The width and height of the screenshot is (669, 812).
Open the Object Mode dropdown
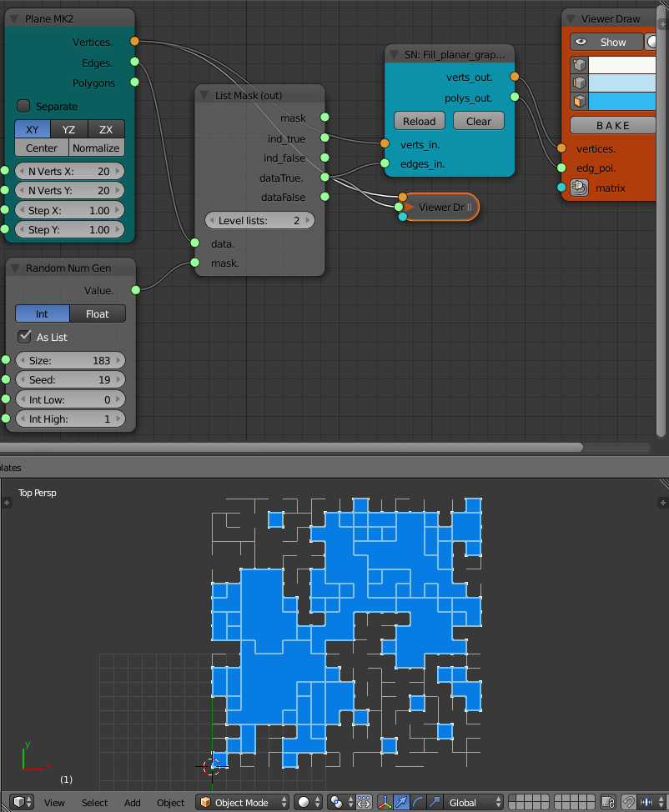click(242, 802)
